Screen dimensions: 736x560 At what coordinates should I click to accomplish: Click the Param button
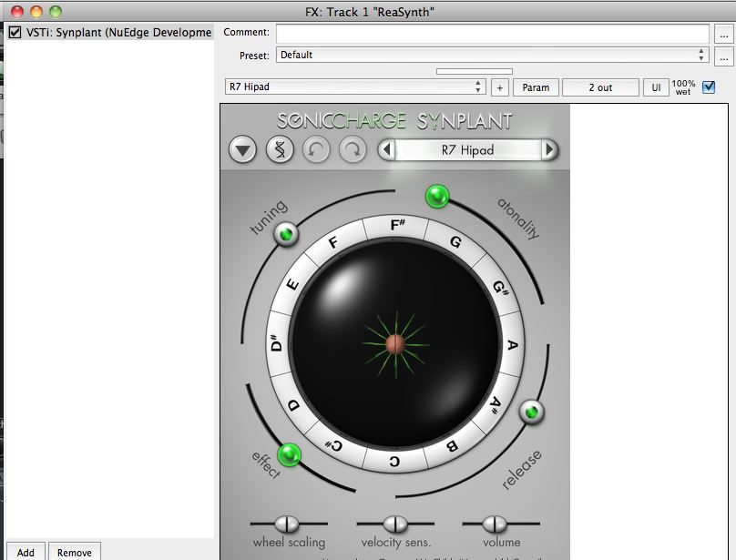tap(536, 87)
